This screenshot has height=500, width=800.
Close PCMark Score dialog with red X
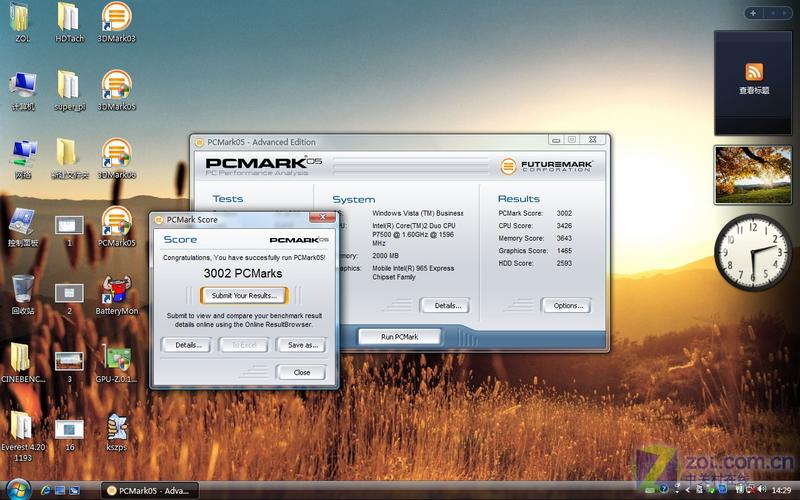point(322,217)
